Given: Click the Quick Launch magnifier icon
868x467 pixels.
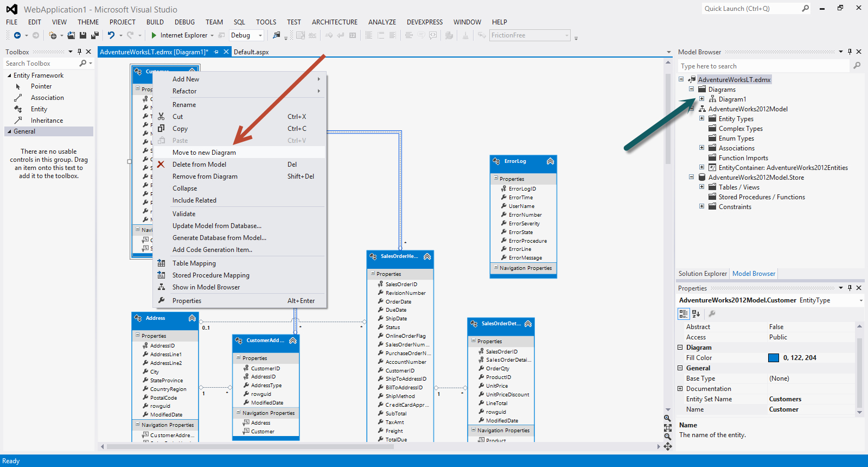Looking at the screenshot, I should click(x=805, y=9).
